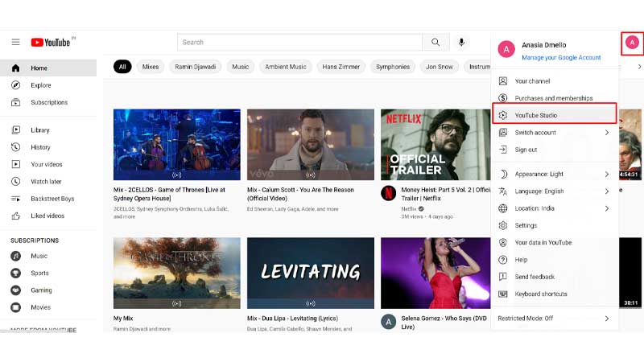Viewport: 644px width, 362px height.
Task: Select Purchases and memberships entry
Action: pyautogui.click(x=555, y=98)
